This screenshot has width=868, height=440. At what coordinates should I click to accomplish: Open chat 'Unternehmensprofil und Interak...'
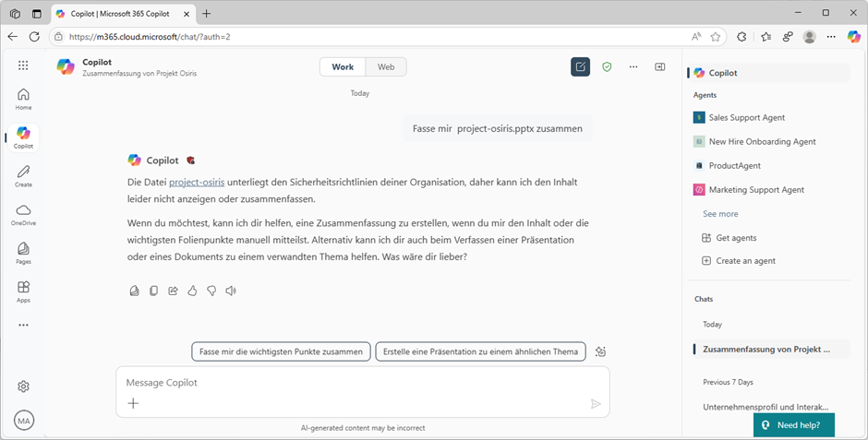[766, 407]
